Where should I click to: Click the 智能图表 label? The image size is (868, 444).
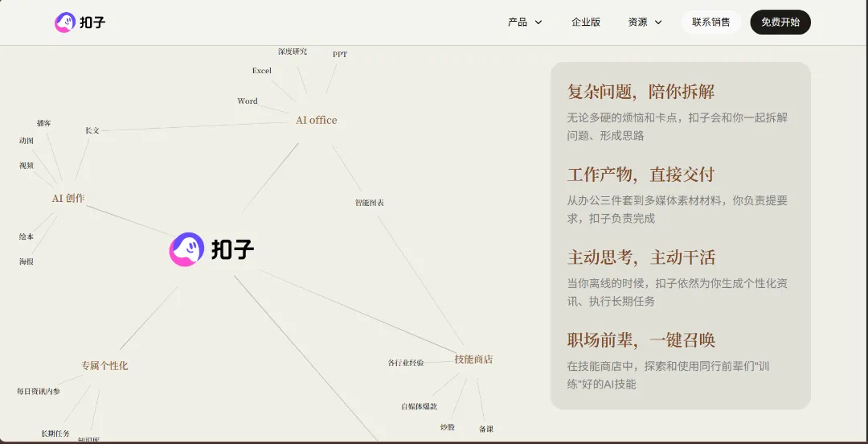coord(369,203)
